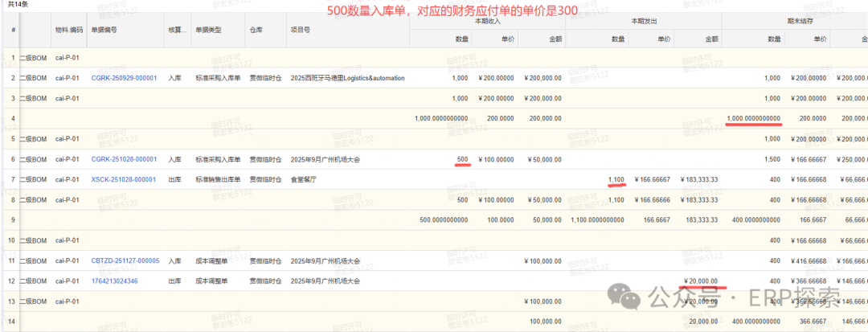Select the 2025西班牙马德里Logistics&automation project cell
Screen dimensions: 868x332
pos(347,78)
